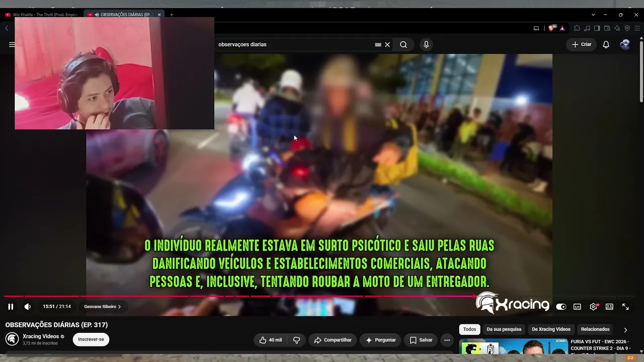Like the video with 40 mil thumbs up
The width and height of the screenshot is (644, 362).
[270, 340]
